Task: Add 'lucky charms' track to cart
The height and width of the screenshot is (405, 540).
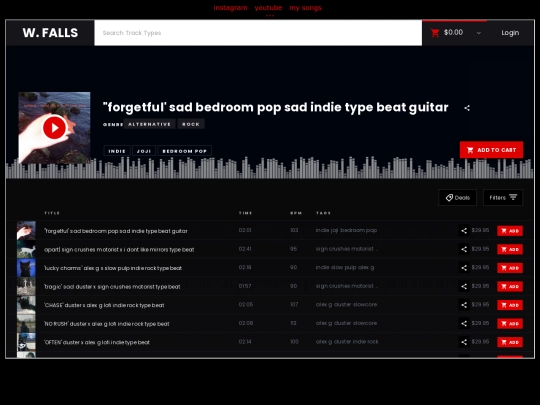Action: [x=510, y=268]
